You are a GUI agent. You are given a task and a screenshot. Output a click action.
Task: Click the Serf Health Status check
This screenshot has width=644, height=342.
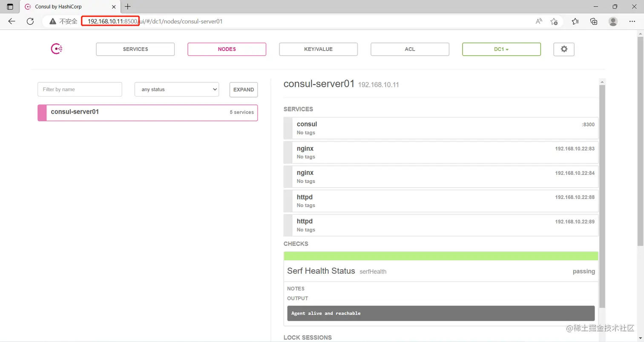(x=441, y=271)
